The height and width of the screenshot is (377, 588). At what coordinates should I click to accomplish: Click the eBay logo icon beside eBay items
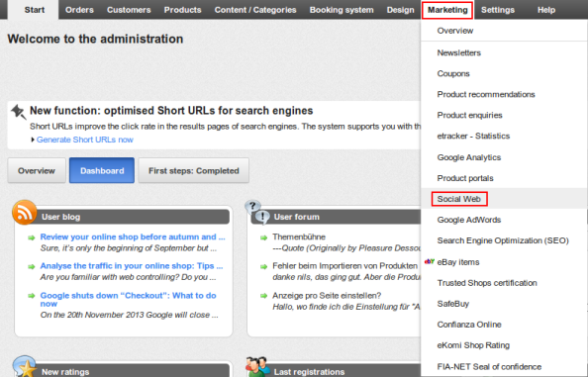[x=430, y=261]
